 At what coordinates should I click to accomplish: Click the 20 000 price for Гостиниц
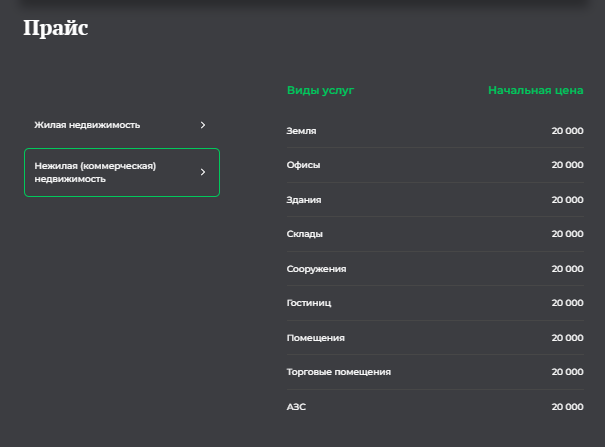566,303
